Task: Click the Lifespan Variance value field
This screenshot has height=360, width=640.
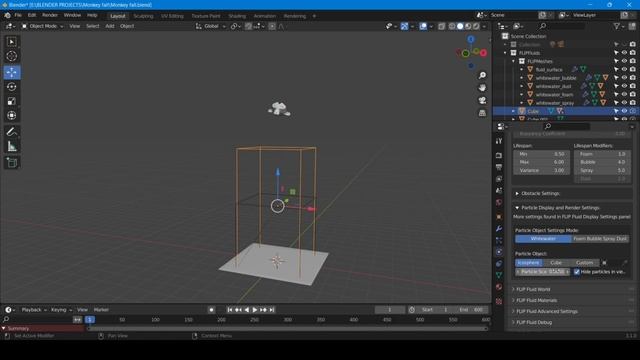Action: pyautogui.click(x=541, y=170)
